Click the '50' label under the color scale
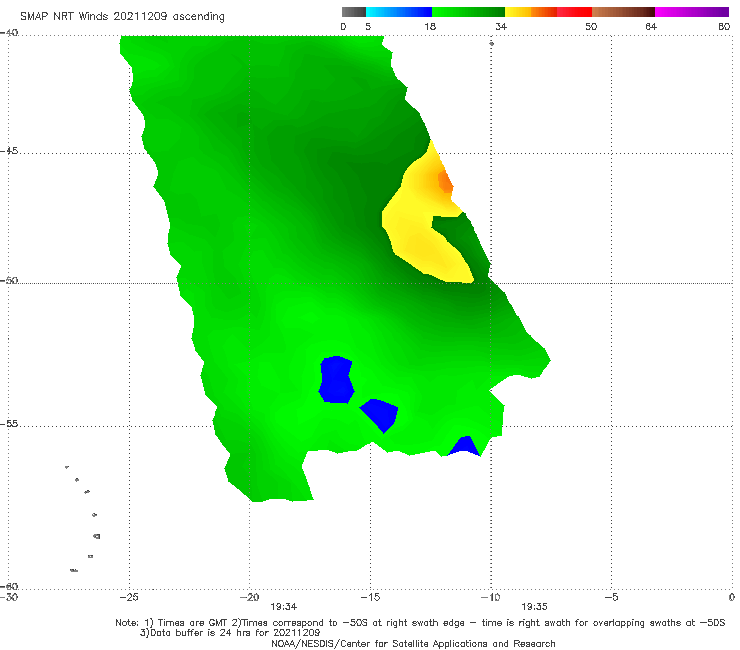This screenshot has height=650, width=740. (591, 26)
